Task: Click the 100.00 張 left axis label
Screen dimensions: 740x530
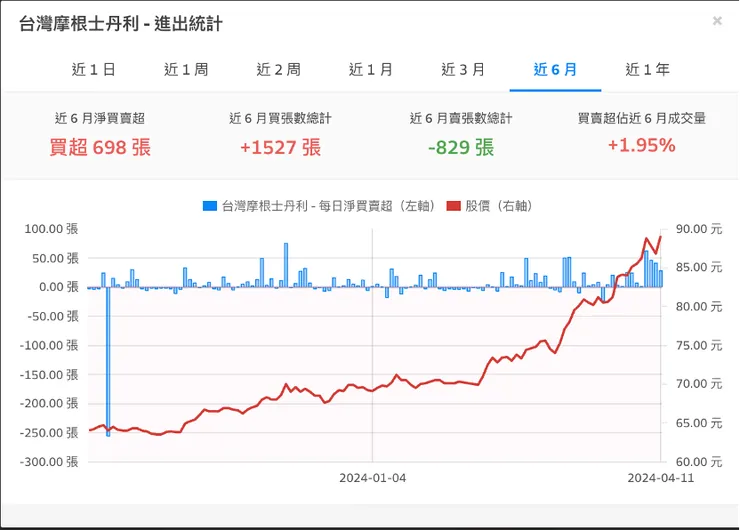Action: 51,229
